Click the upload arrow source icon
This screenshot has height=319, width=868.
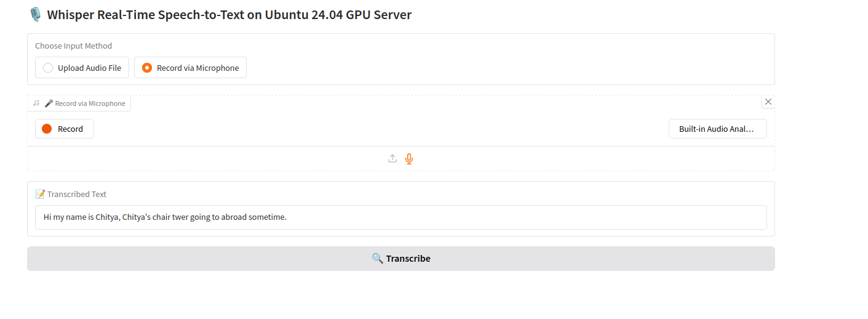click(392, 159)
